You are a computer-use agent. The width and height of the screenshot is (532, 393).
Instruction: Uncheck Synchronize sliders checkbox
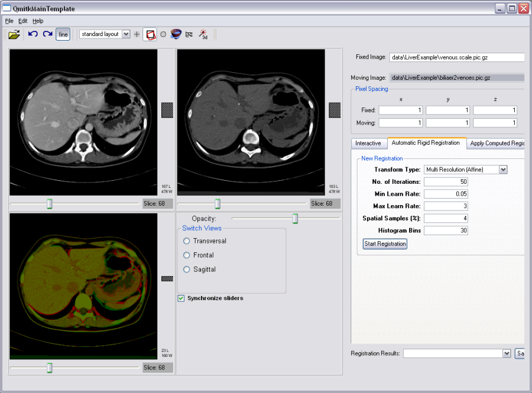click(x=181, y=298)
